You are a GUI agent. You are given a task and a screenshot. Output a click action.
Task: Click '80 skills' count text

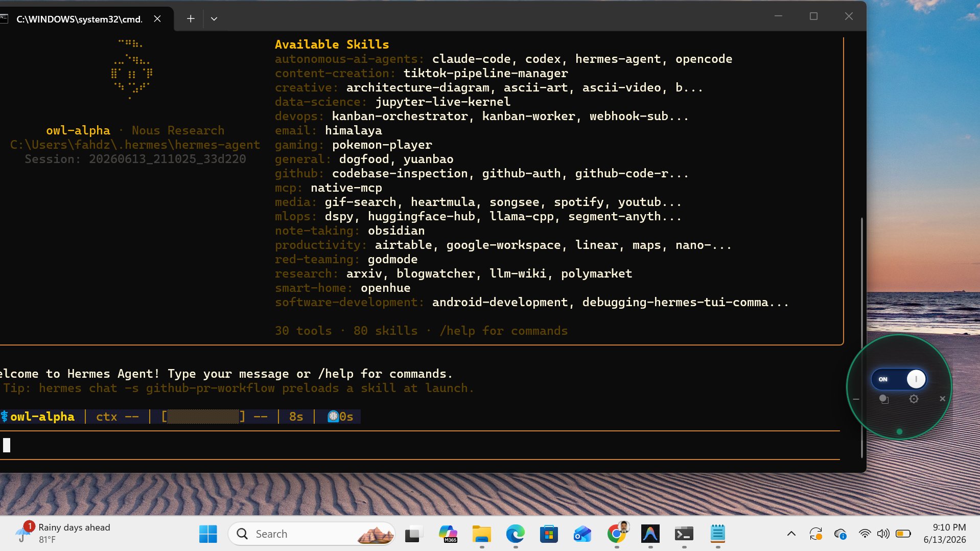(385, 331)
